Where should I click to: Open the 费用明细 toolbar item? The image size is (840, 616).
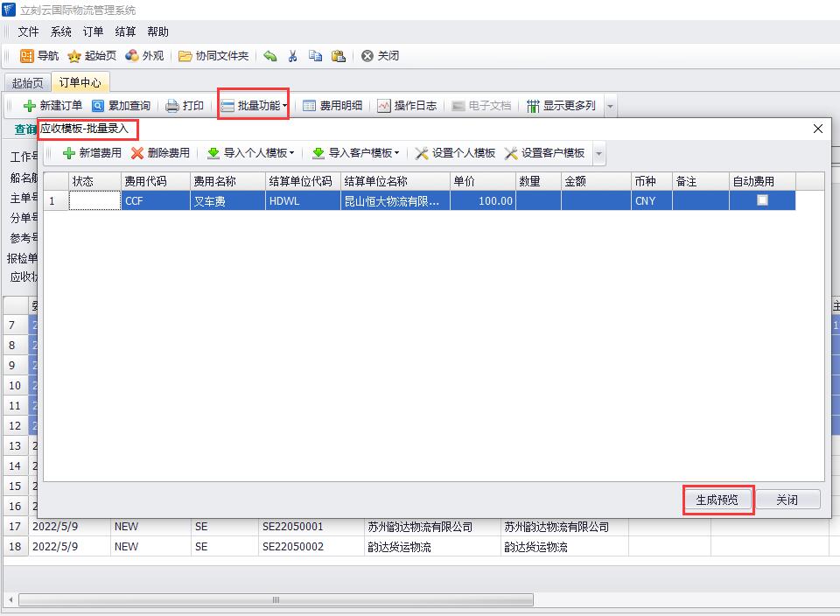[x=332, y=106]
